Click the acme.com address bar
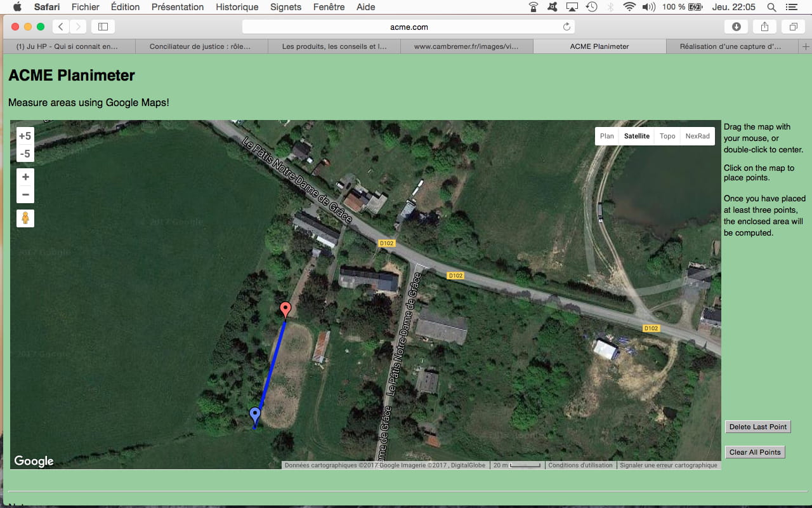 (409, 27)
